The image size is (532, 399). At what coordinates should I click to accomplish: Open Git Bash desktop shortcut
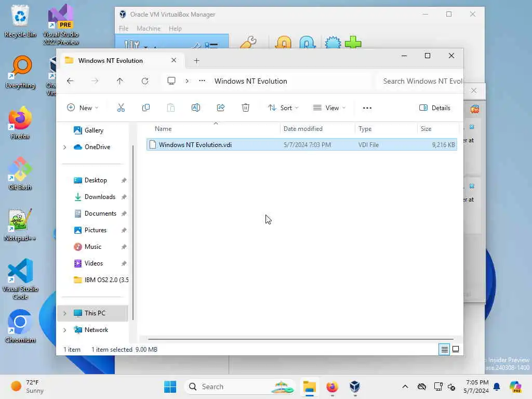[20, 174]
